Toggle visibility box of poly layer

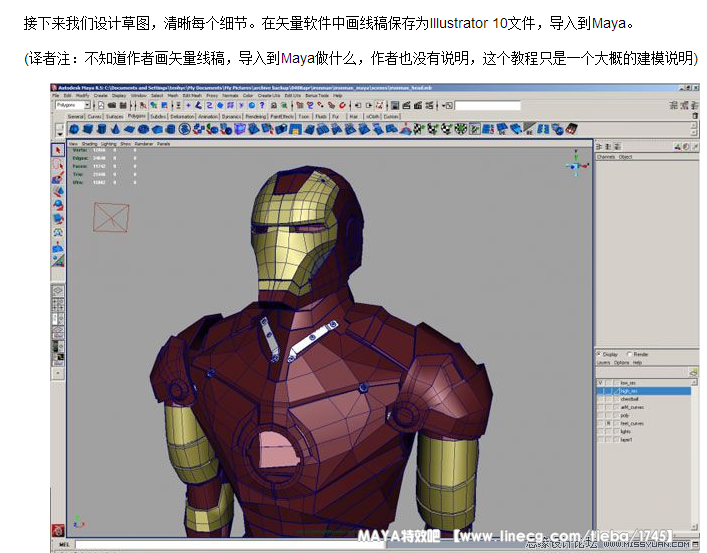pos(600,415)
